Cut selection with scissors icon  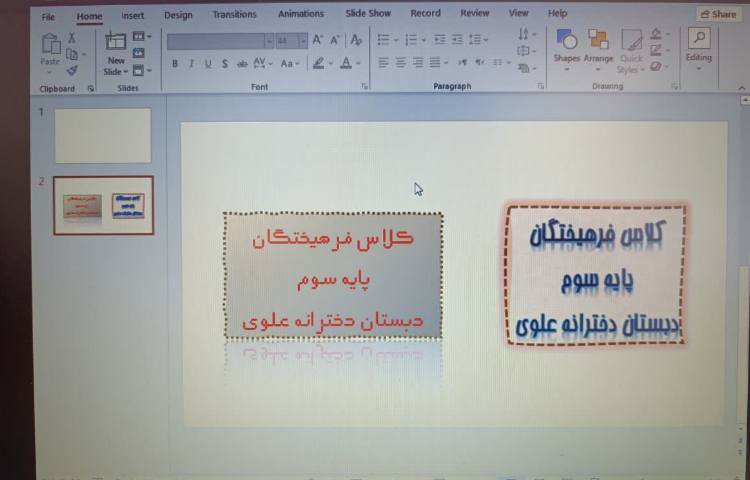(72, 37)
